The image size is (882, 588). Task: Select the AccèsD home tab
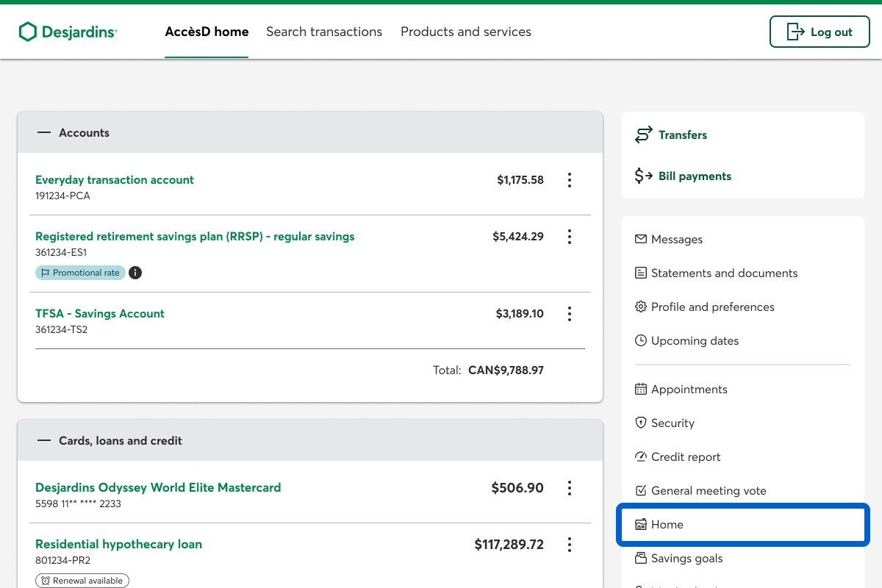pyautogui.click(x=207, y=32)
